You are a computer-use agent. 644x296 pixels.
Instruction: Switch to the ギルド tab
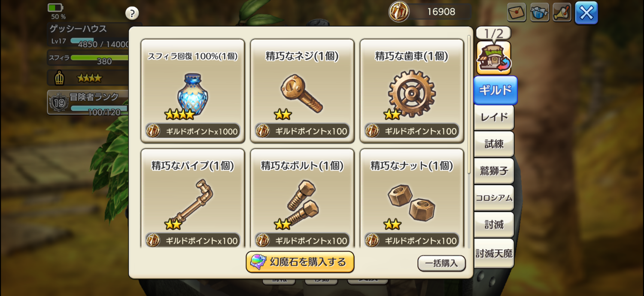coord(495,90)
